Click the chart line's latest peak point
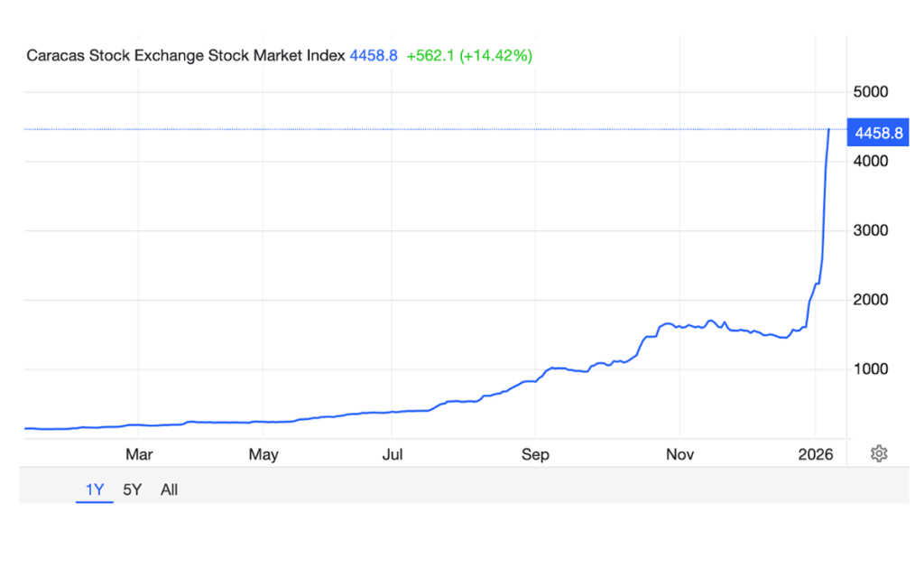 [x=829, y=129]
